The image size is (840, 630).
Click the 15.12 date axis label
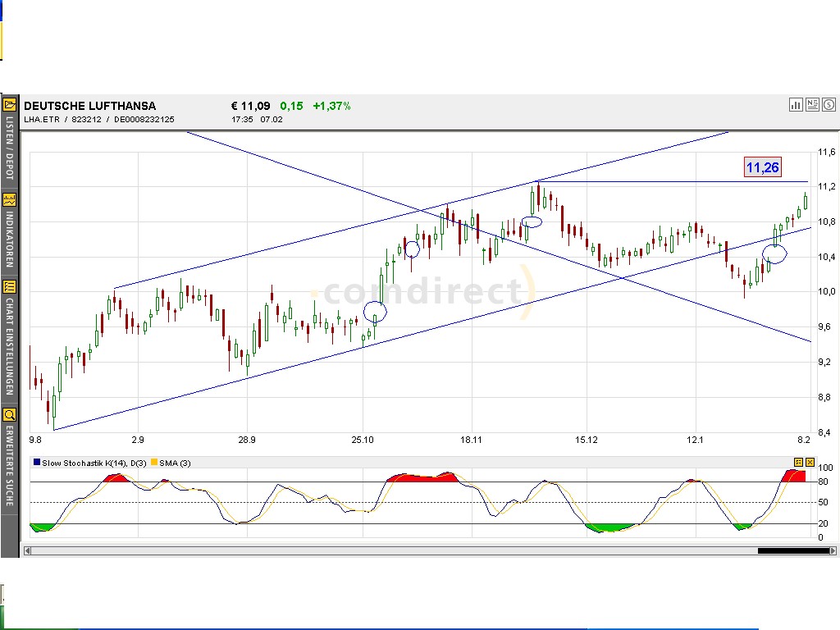tap(587, 440)
